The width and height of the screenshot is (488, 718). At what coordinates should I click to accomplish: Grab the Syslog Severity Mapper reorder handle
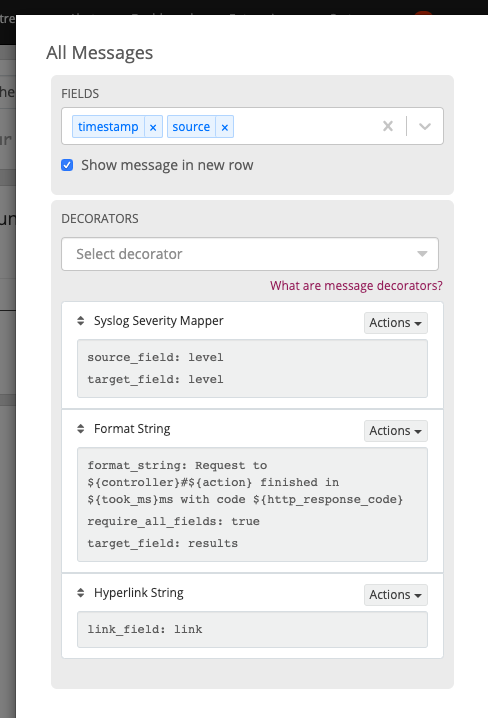click(81, 321)
